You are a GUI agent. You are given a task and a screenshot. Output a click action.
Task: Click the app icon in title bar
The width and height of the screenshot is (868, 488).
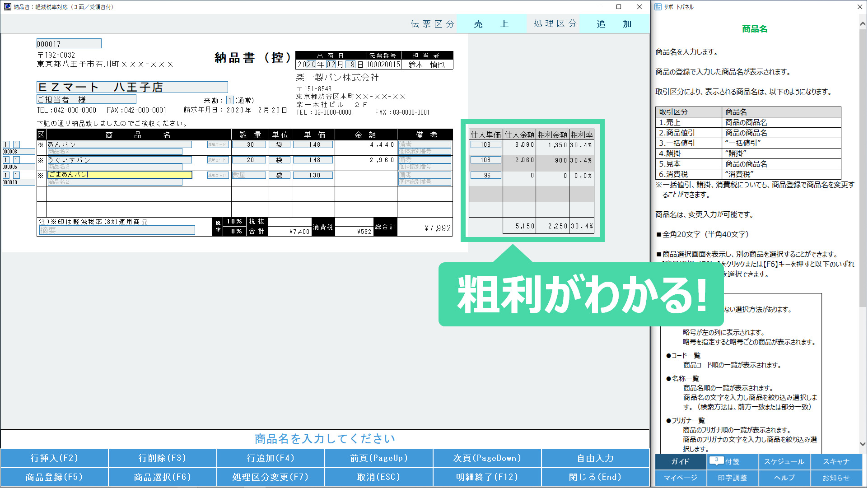click(x=7, y=7)
